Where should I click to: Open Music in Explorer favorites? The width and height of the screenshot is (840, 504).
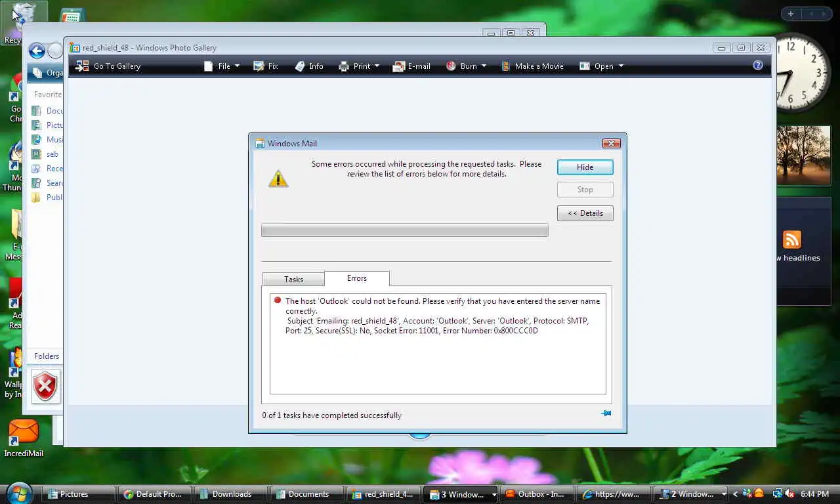(48, 140)
